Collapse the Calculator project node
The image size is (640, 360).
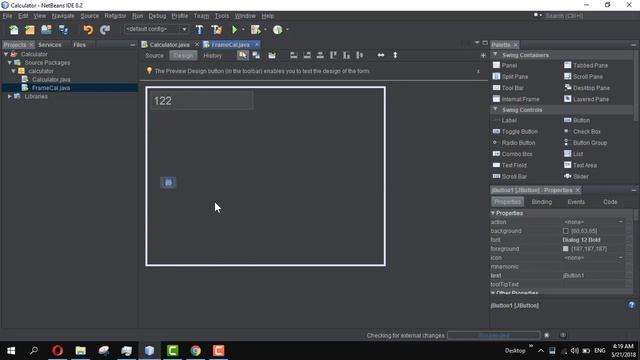[6, 54]
